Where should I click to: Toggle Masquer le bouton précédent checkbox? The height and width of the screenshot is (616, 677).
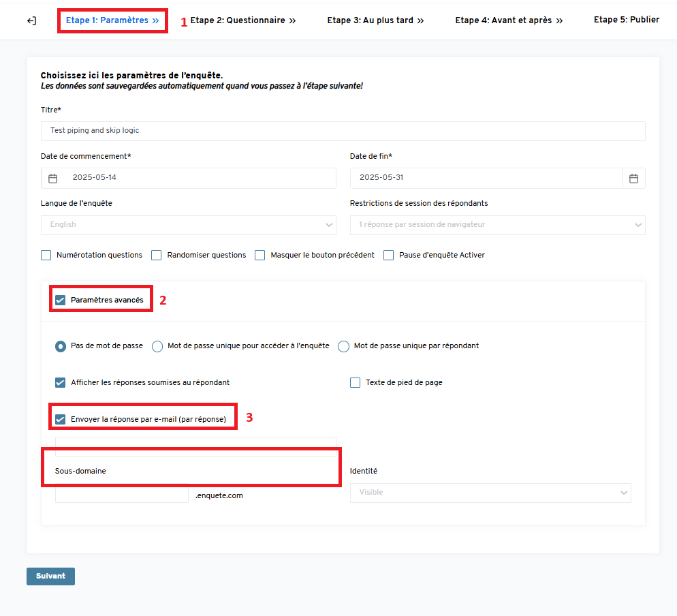(x=260, y=256)
